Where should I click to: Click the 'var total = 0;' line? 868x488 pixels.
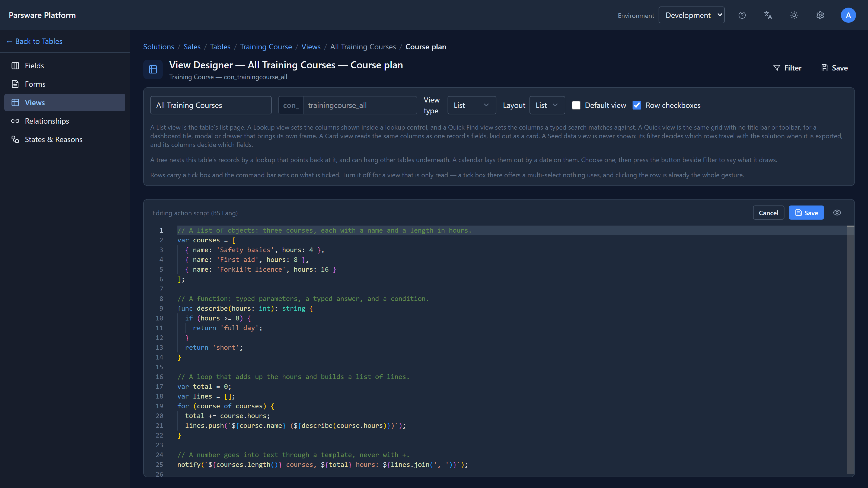[x=204, y=387]
